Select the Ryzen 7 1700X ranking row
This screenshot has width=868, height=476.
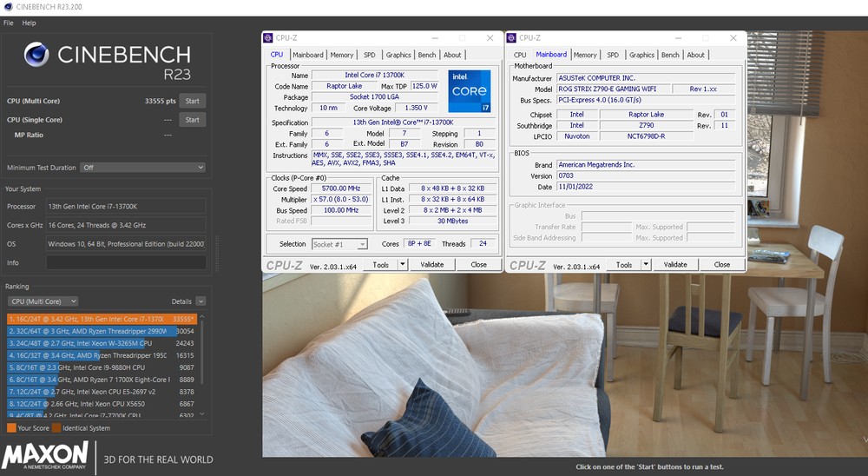102,380
